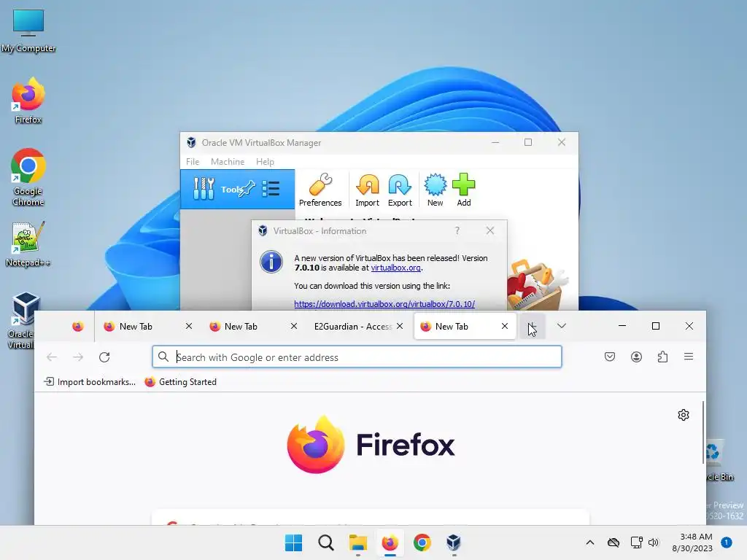Click Import bookmarks in bookmarks toolbar
Viewport: 747px width, 560px height.
point(90,382)
